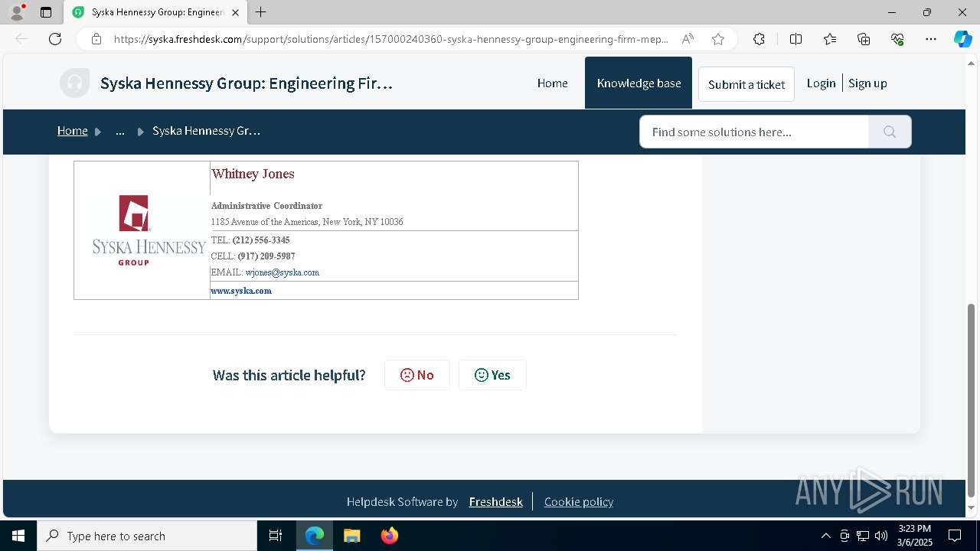Click the CELL (917) 209-5987 text
The width and height of the screenshot is (980, 551).
(x=253, y=256)
